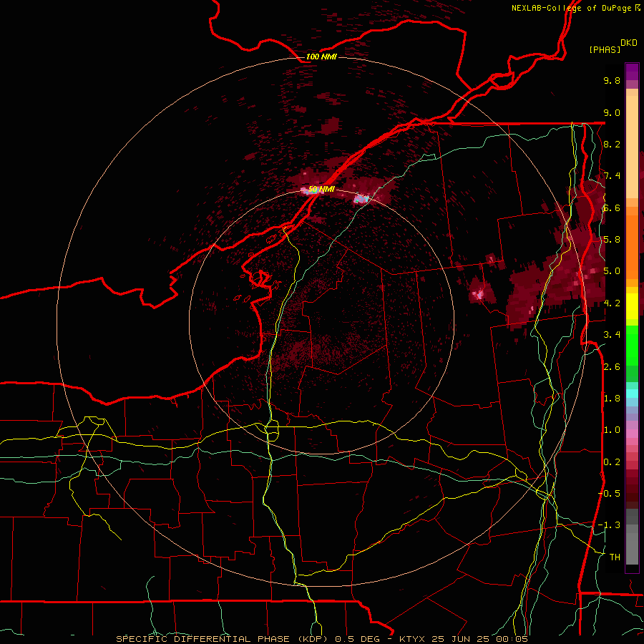This screenshot has height=644, width=644.
Task: Pick the yellow segment beside 4.2
Action: tap(632, 306)
